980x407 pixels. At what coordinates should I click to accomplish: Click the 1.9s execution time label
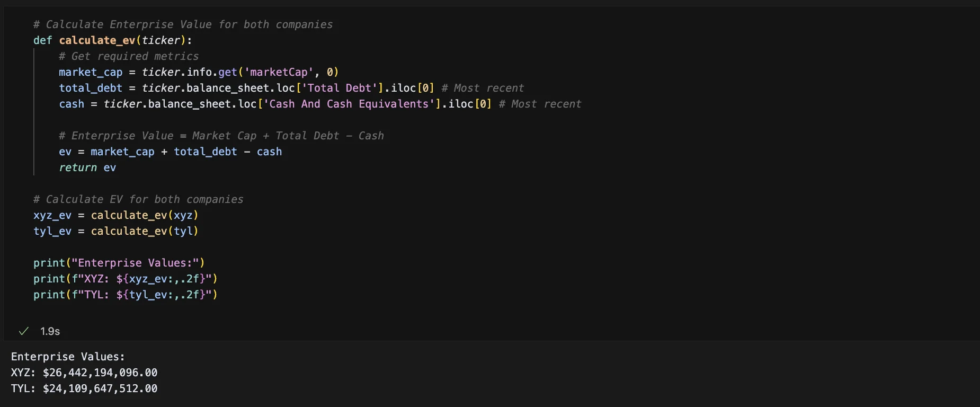50,331
